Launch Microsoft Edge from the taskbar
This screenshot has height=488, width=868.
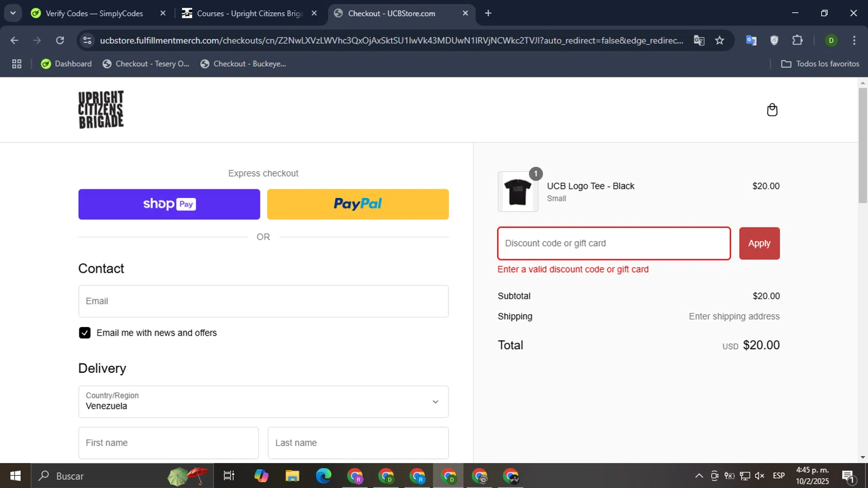[323, 476]
